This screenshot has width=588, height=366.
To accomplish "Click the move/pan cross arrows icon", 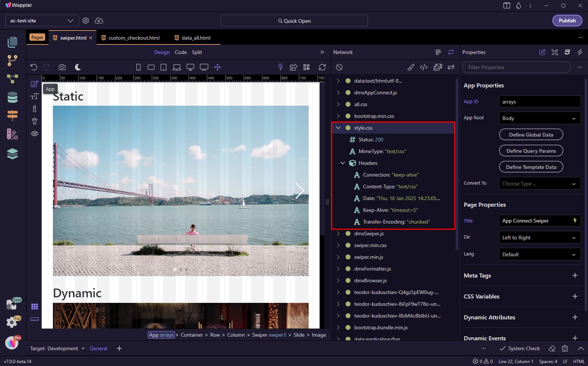I will [x=218, y=67].
